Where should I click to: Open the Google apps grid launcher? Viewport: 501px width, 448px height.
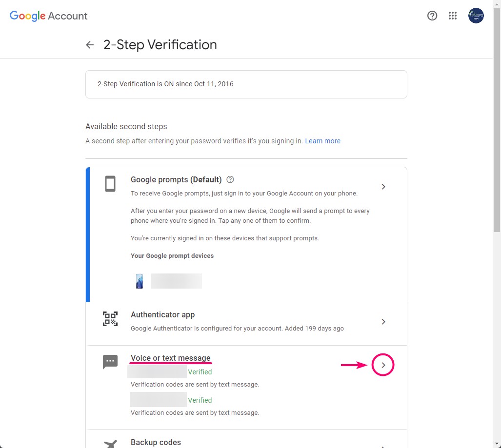452,16
